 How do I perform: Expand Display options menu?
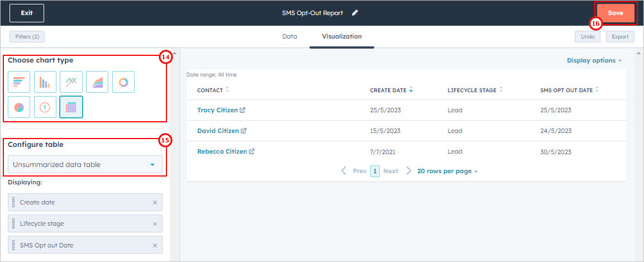594,60
